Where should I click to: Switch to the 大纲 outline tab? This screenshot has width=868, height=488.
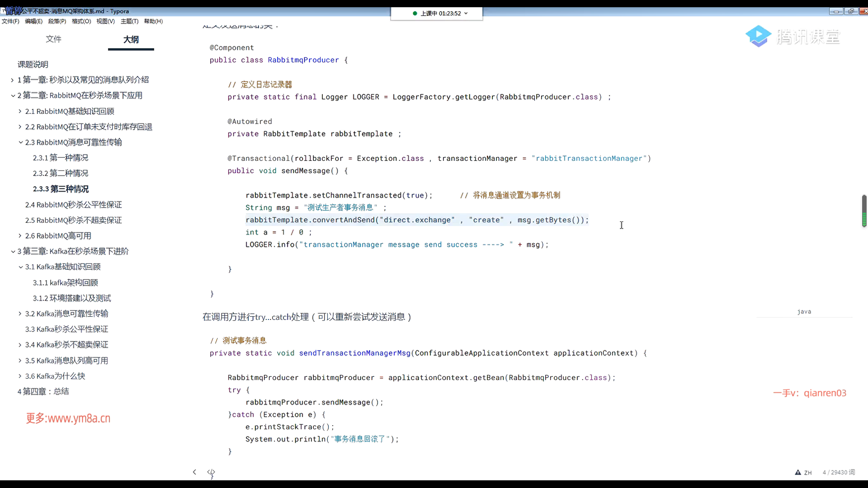pos(131,40)
